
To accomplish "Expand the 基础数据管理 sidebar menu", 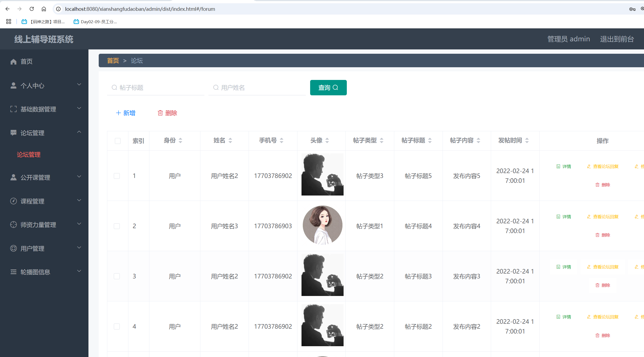I will pyautogui.click(x=44, y=109).
